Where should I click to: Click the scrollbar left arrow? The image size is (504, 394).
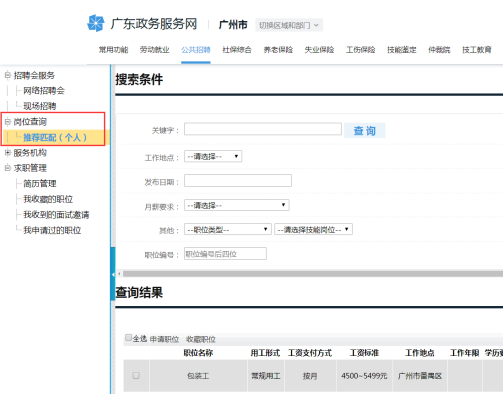pos(119,274)
